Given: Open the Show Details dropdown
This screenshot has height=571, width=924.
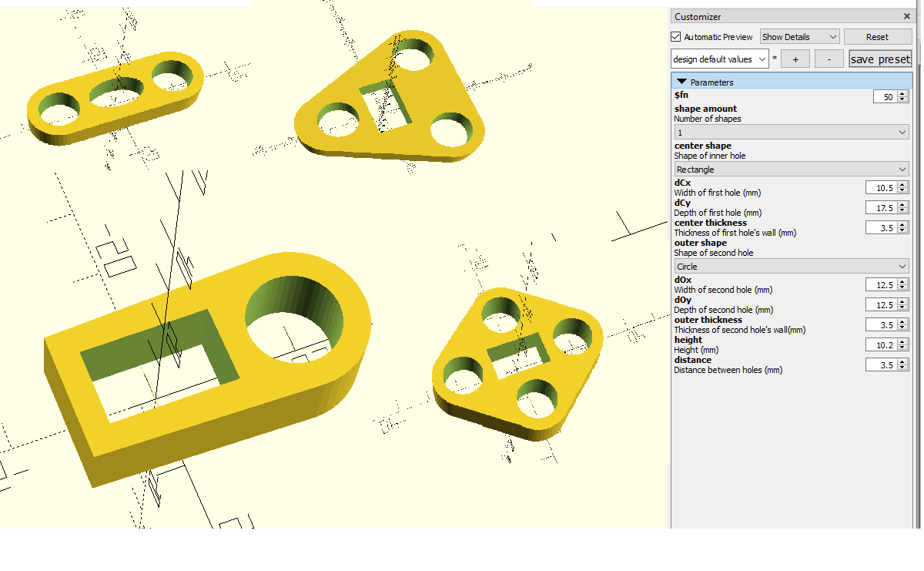Looking at the screenshot, I should pyautogui.click(x=799, y=37).
